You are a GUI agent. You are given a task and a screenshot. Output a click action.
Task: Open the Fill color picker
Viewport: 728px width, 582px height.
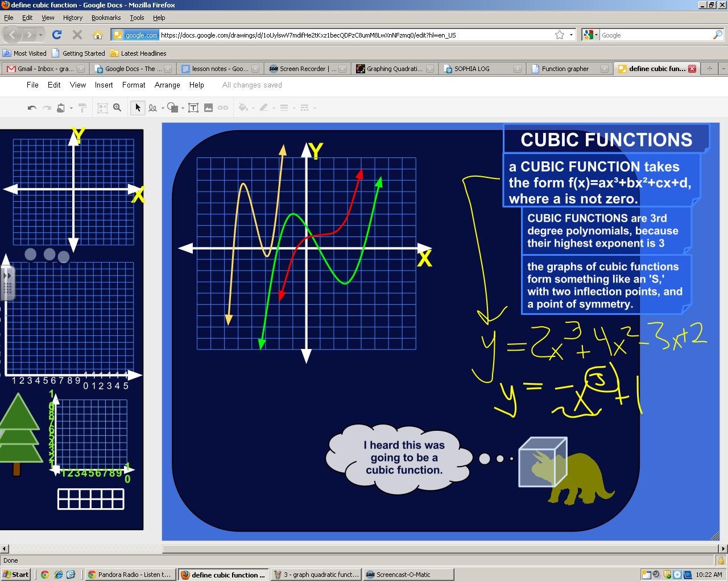pyautogui.click(x=244, y=107)
